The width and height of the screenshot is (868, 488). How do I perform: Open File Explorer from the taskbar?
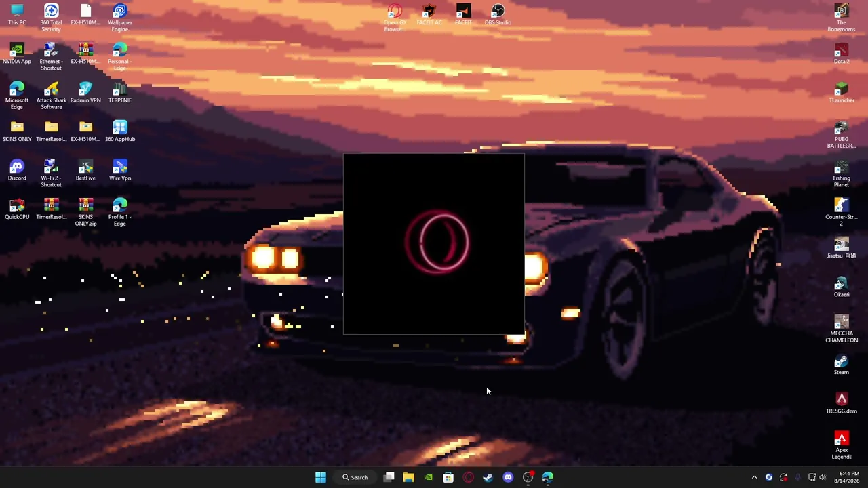pyautogui.click(x=408, y=477)
